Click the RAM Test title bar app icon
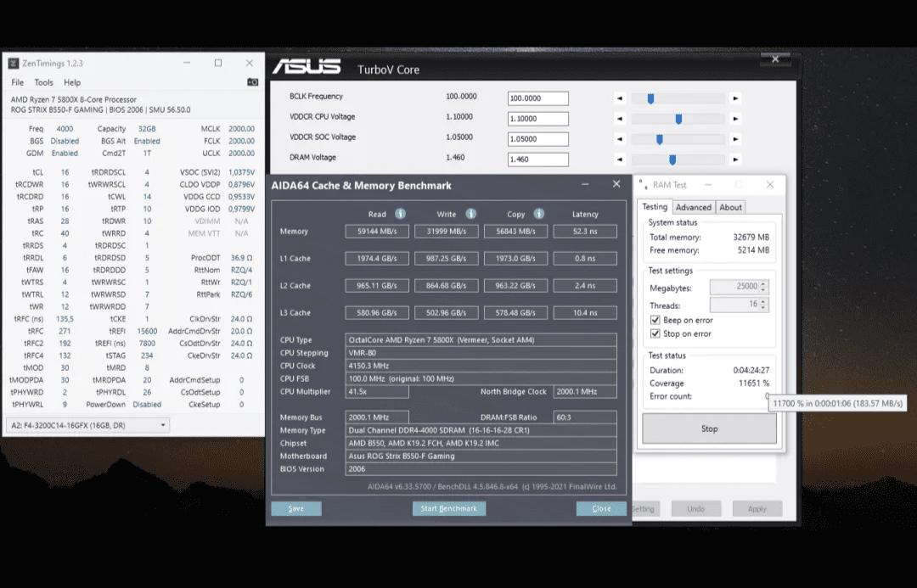The height and width of the screenshot is (588, 917). [644, 185]
